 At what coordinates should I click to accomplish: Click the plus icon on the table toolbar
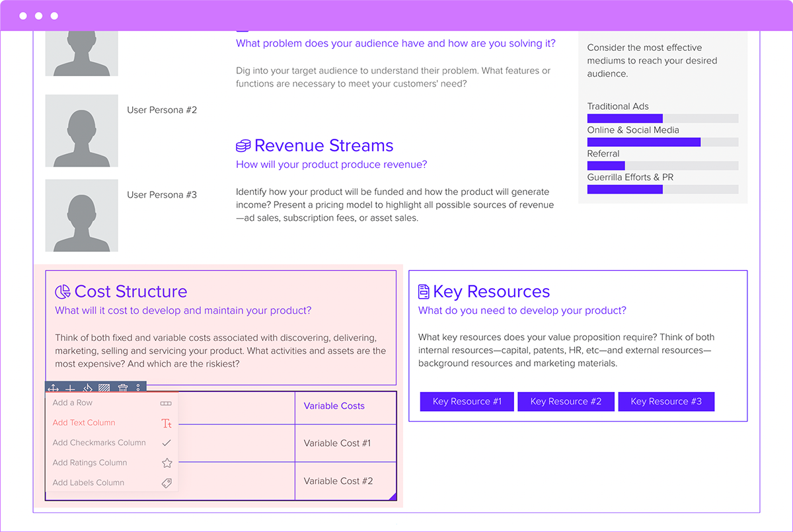click(x=70, y=388)
